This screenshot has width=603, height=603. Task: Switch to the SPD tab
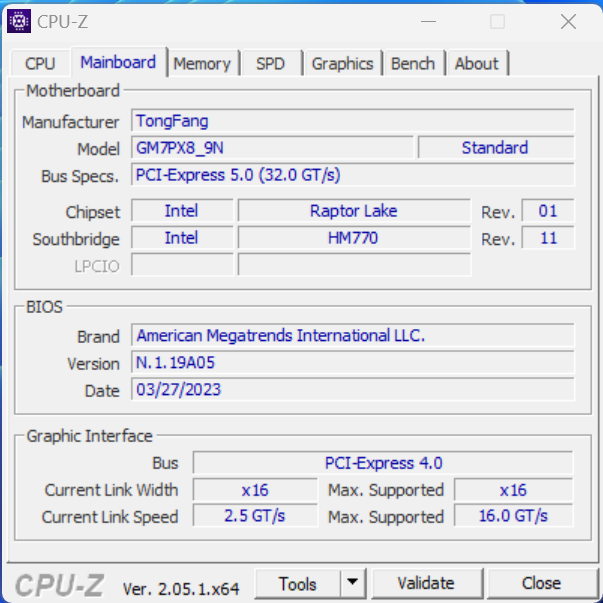point(270,63)
